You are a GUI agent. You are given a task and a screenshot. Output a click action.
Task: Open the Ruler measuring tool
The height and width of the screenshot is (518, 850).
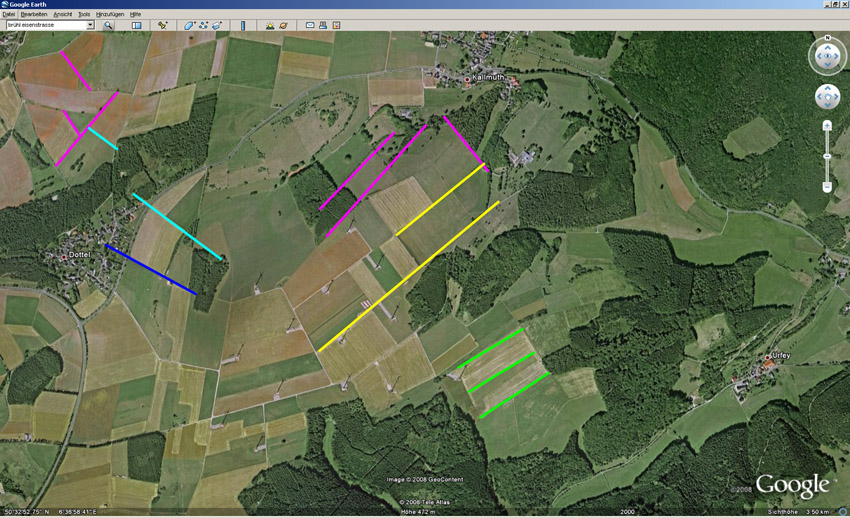[x=243, y=25]
